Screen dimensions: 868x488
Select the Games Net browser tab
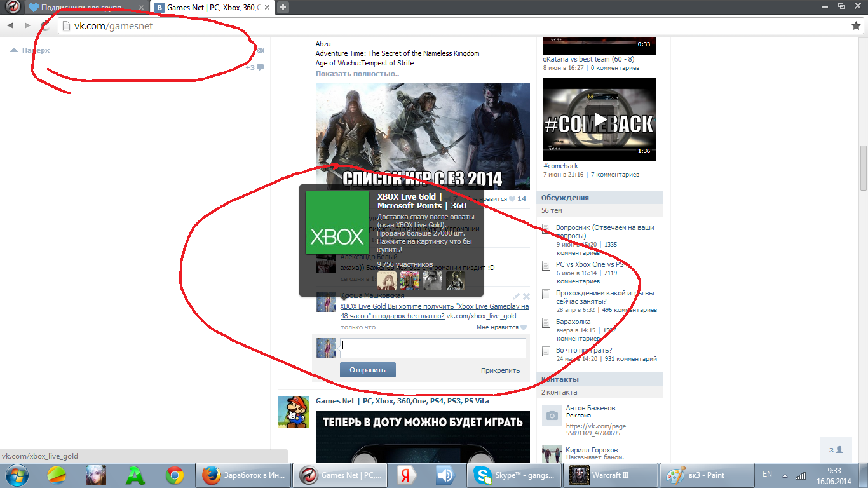point(213,8)
